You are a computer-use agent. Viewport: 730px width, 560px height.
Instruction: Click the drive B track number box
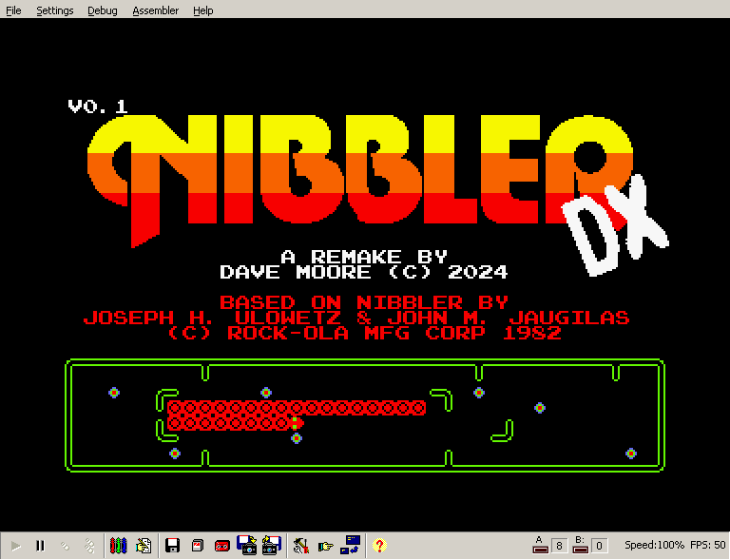(x=599, y=546)
